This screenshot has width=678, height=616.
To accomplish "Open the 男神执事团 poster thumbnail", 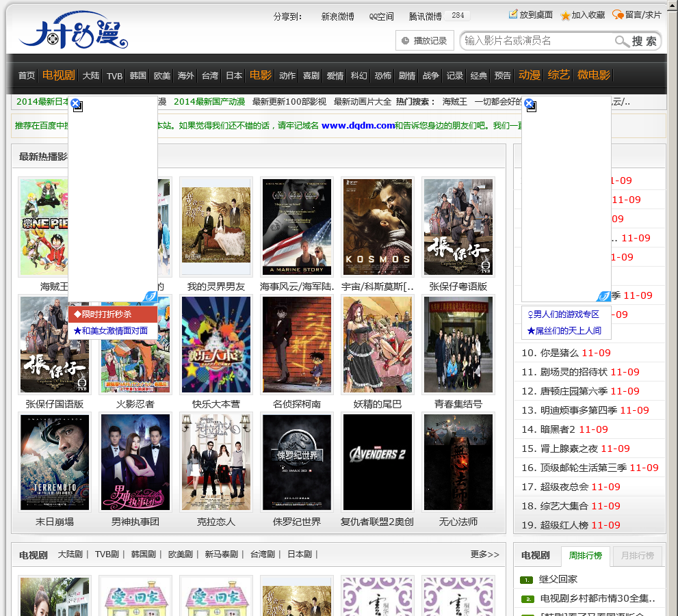I will pos(135,462).
